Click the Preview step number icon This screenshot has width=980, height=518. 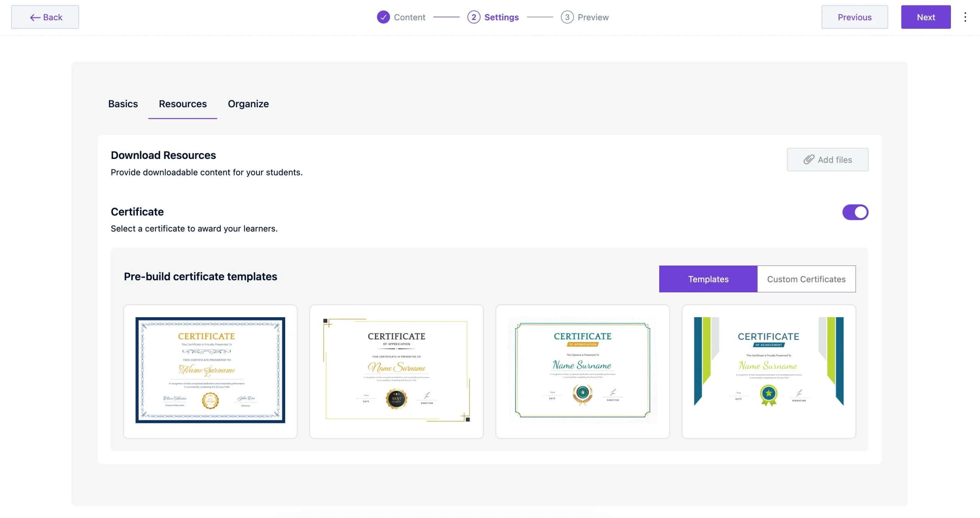[x=567, y=17]
